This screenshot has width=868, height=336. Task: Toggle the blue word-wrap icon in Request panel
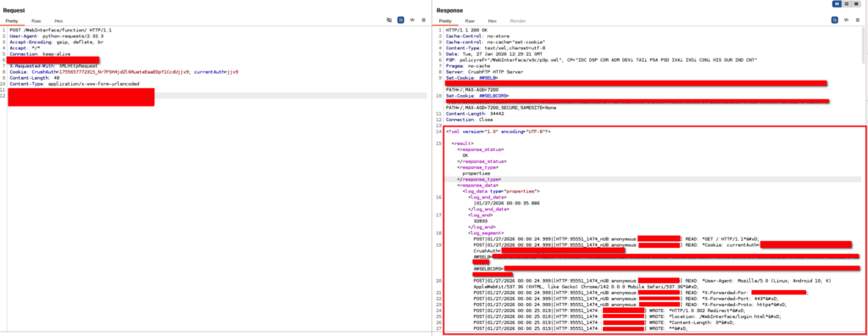[401, 20]
